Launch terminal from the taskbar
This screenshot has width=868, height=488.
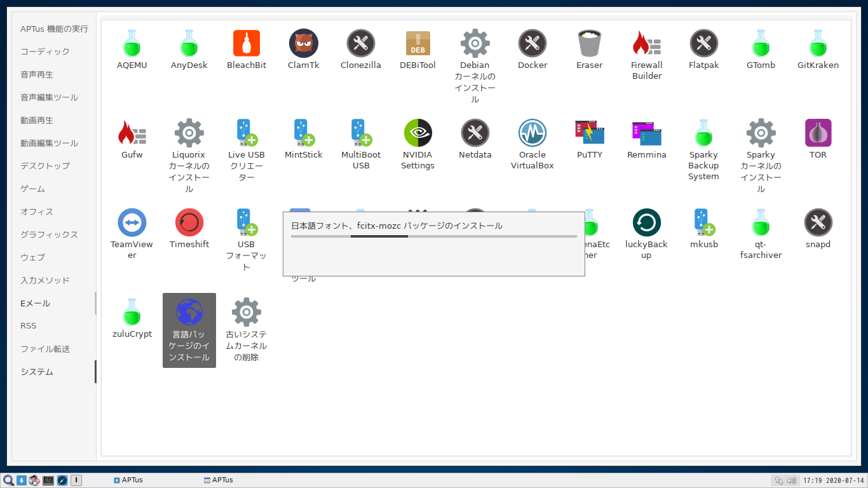[x=48, y=480]
